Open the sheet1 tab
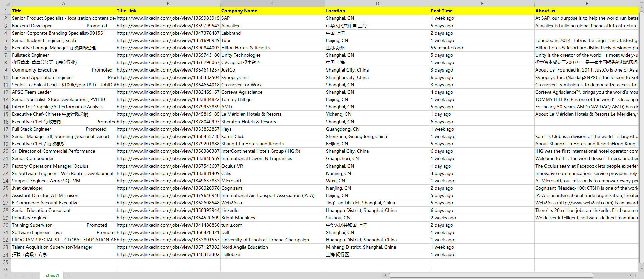The width and height of the screenshot is (644, 279). [52, 275]
